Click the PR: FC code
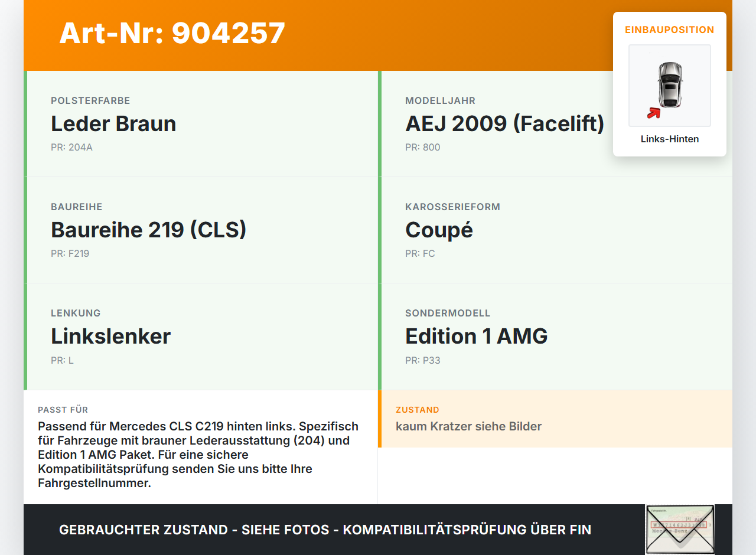 pyautogui.click(x=420, y=254)
